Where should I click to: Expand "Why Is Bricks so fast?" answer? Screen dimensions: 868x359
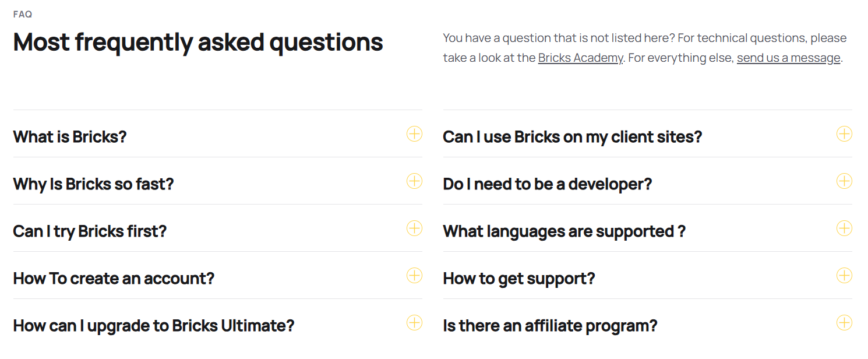pos(93,184)
